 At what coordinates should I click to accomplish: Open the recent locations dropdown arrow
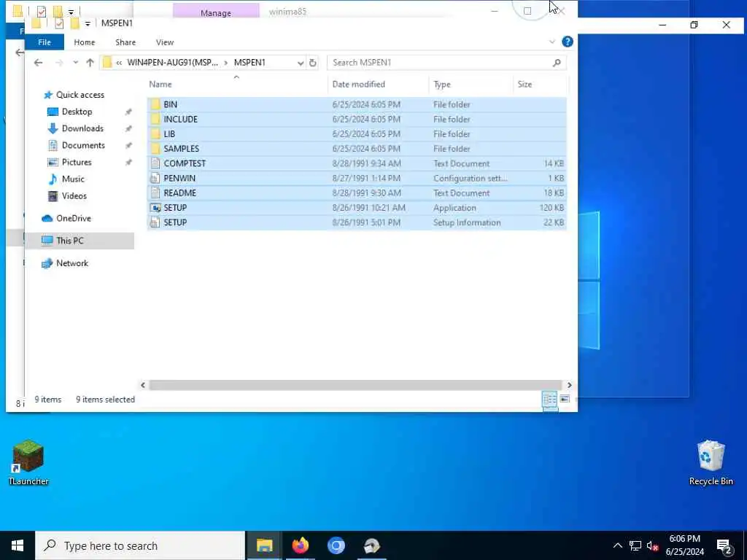click(75, 63)
